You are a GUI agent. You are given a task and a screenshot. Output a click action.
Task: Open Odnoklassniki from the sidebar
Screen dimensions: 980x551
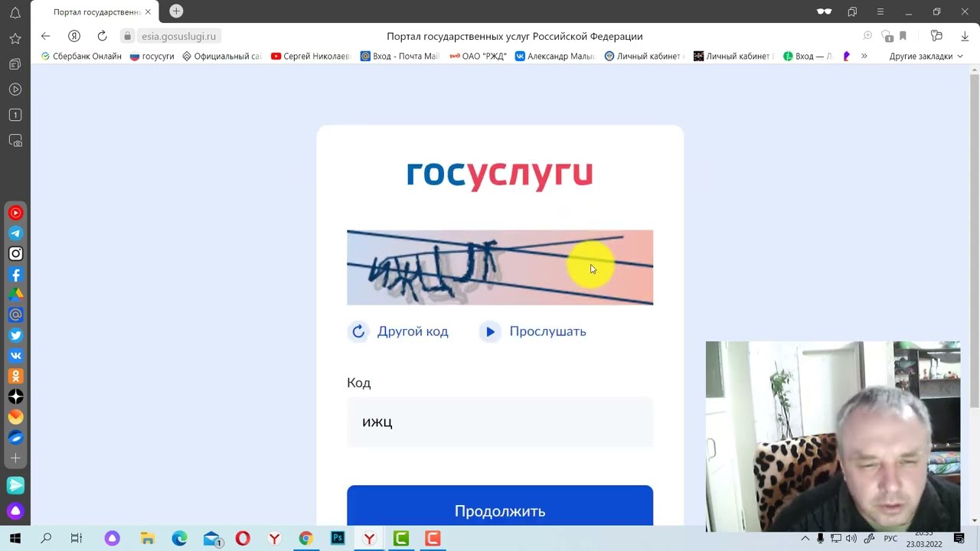coord(15,376)
